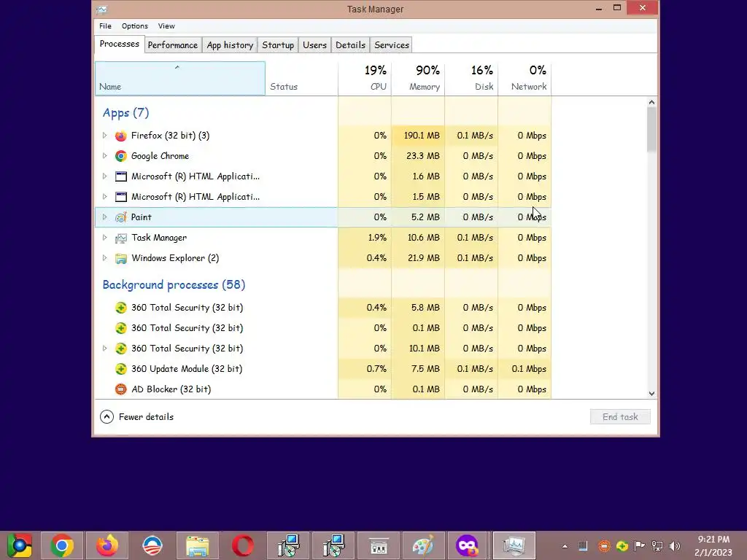Click the AD Blocker process icon
The width and height of the screenshot is (747, 560).
pos(121,389)
